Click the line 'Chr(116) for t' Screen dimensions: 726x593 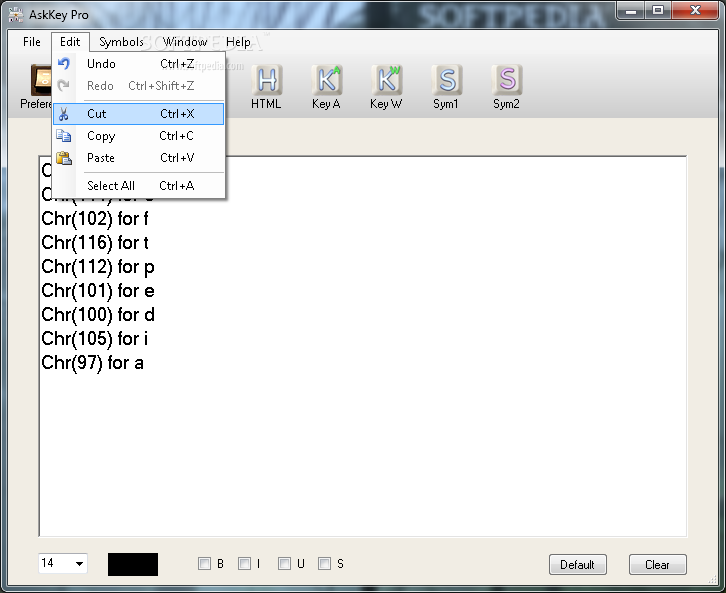[x=95, y=243]
